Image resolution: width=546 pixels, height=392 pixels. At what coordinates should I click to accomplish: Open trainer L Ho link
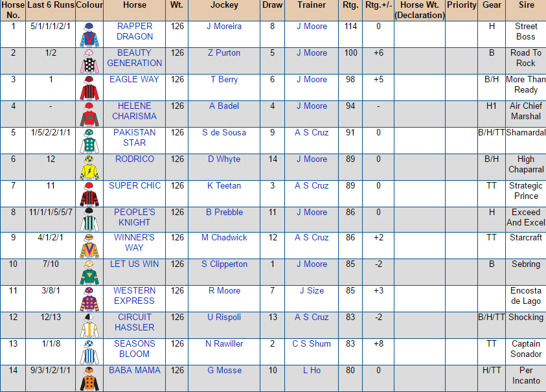coord(312,371)
